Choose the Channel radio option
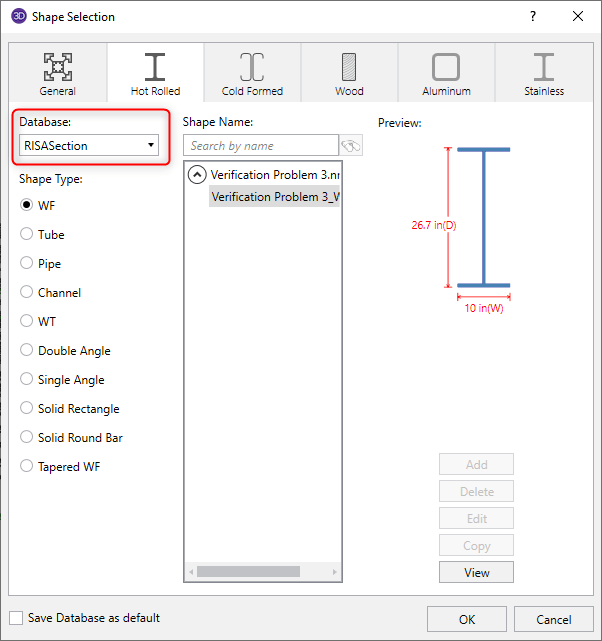This screenshot has width=602, height=641. point(27,293)
